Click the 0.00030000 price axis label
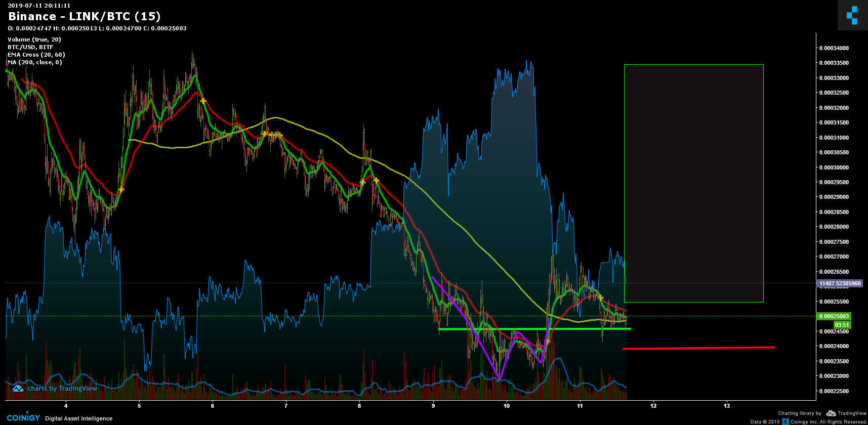The height and width of the screenshot is (425, 868). (834, 167)
